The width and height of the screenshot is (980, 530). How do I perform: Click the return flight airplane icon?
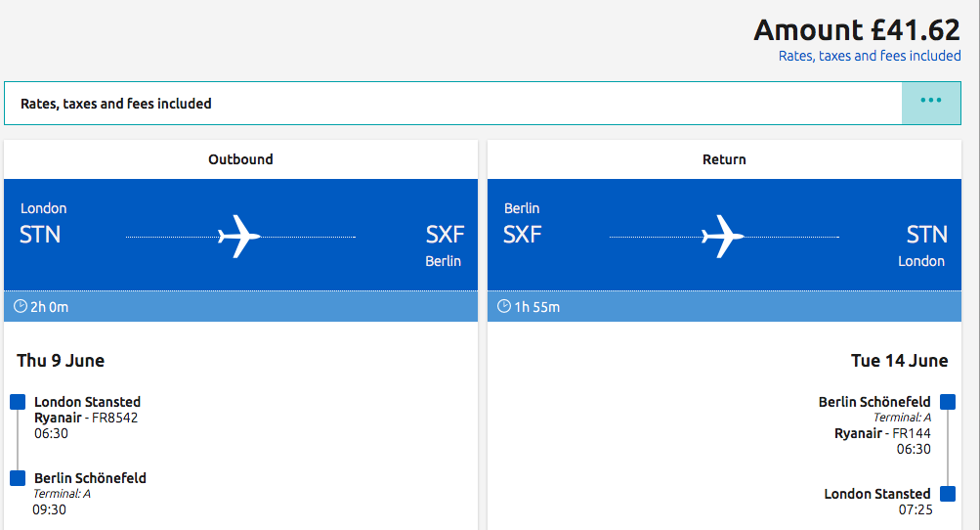coord(722,237)
